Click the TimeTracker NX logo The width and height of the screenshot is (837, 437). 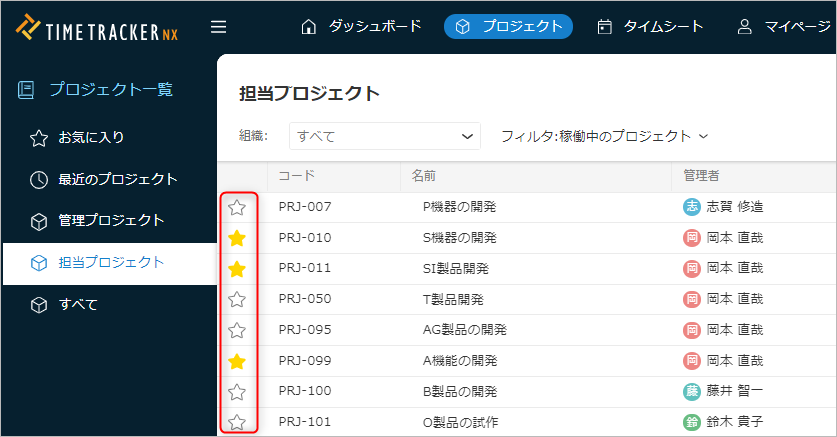click(98, 29)
